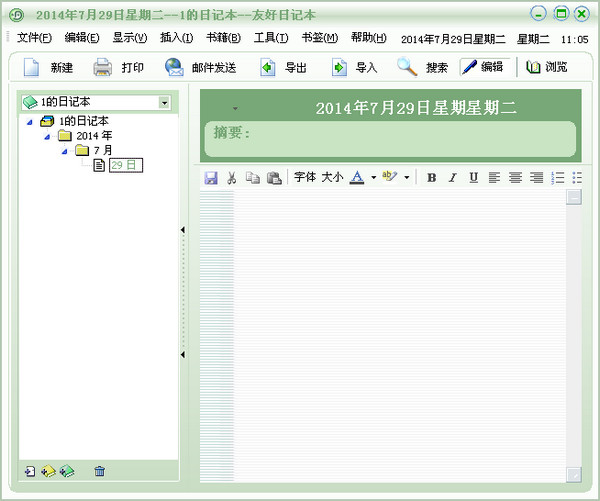Image resolution: width=600 pixels, height=501 pixels.
Task: Open the 帮助(H) menu
Action: click(x=369, y=38)
